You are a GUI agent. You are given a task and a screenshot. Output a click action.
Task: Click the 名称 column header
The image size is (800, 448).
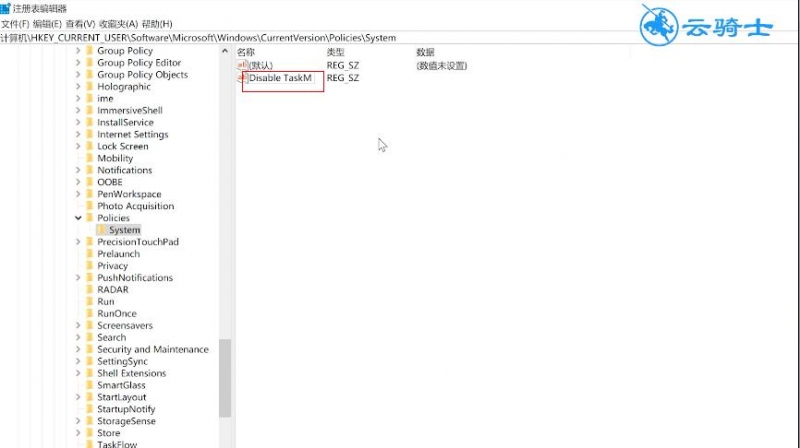click(246, 52)
